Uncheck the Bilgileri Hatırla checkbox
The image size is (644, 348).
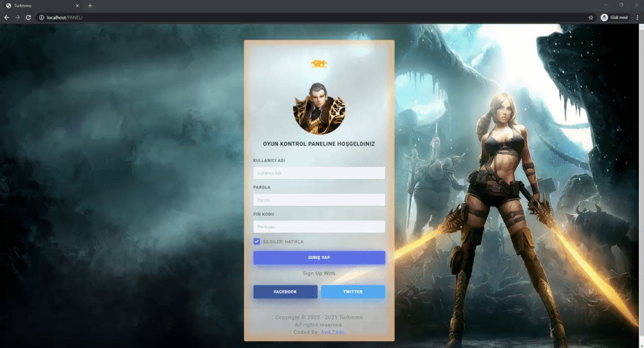point(257,242)
